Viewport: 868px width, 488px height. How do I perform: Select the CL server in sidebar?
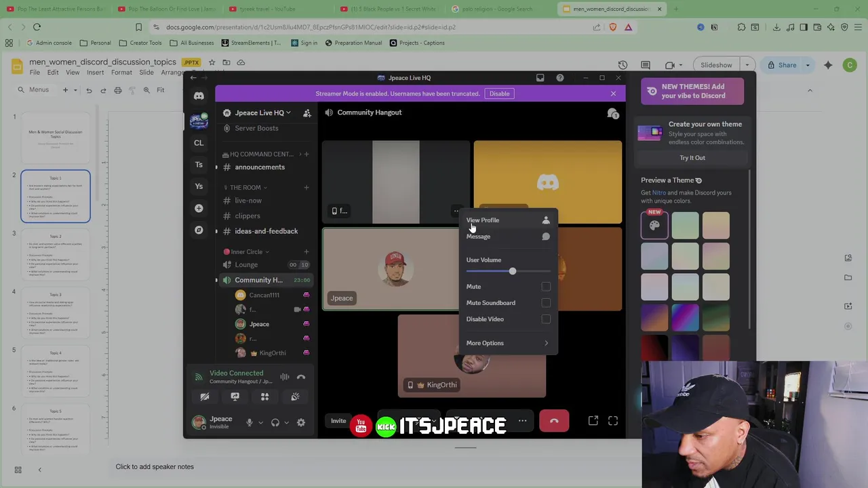[x=199, y=143]
